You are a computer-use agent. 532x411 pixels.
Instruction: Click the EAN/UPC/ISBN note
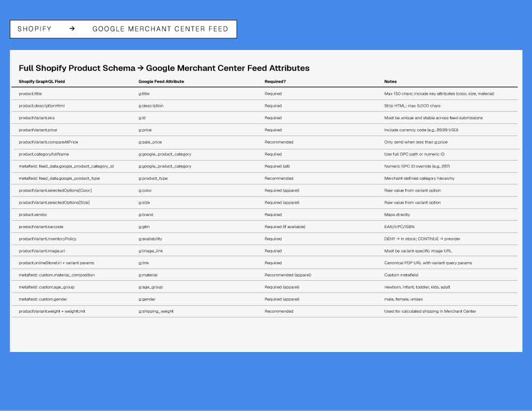(x=400, y=227)
